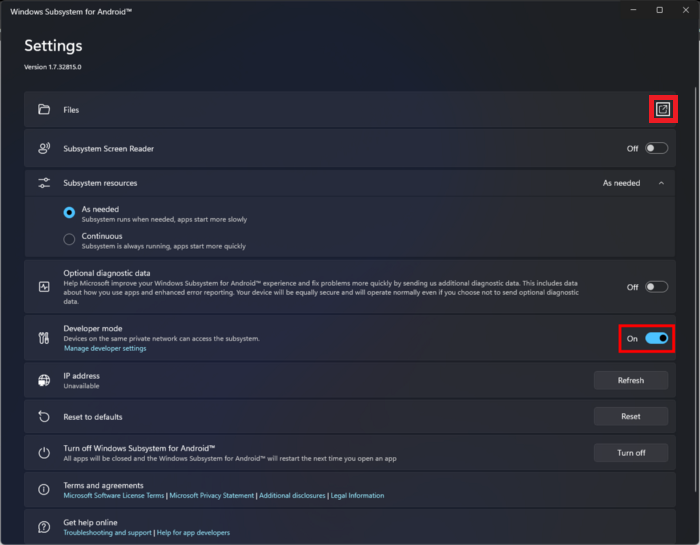Image resolution: width=700 pixels, height=545 pixels.
Task: Click the Subsystem Screen Reader icon
Action: coord(44,148)
